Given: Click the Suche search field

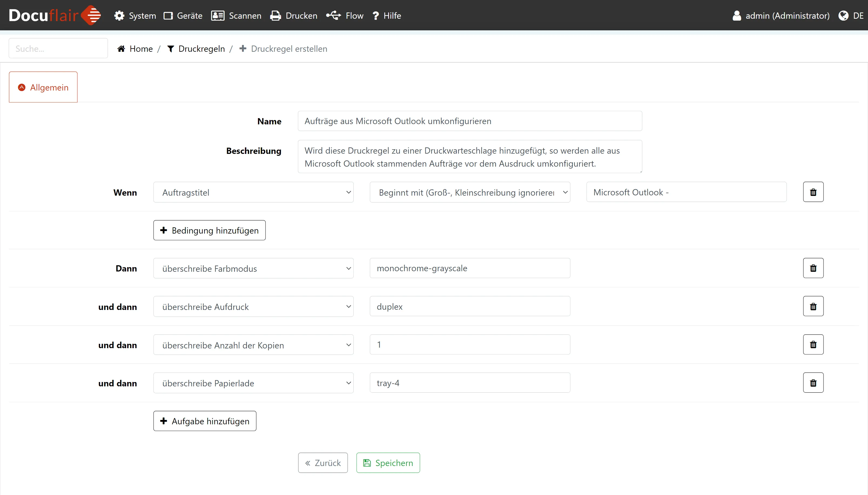Looking at the screenshot, I should coord(58,48).
